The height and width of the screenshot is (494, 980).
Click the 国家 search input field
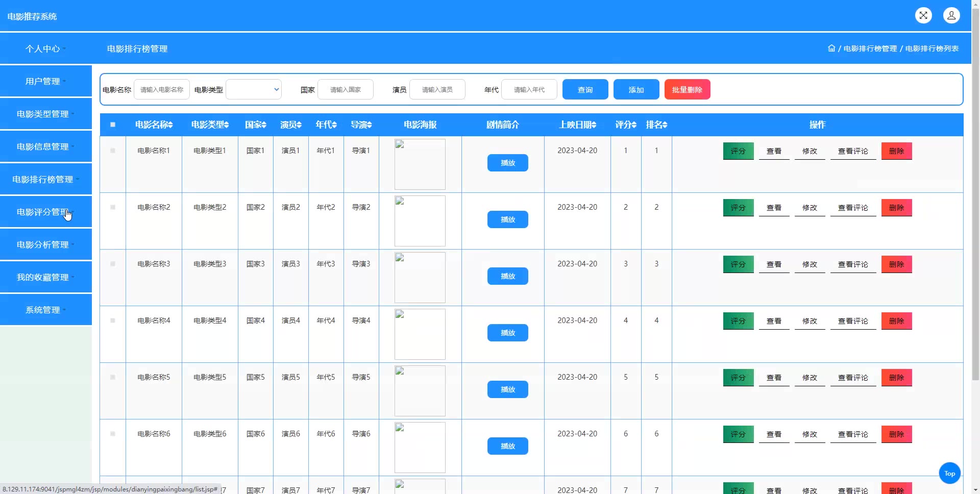(x=346, y=89)
